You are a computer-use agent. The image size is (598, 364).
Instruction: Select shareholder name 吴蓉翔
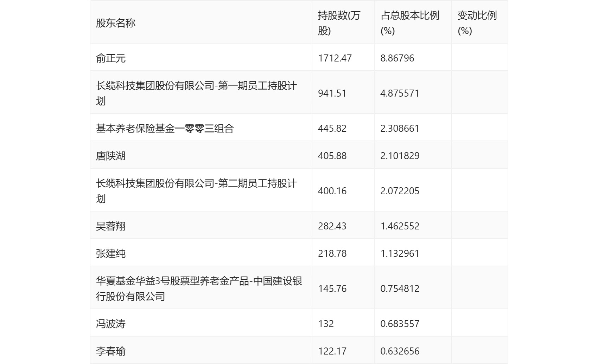(x=111, y=226)
